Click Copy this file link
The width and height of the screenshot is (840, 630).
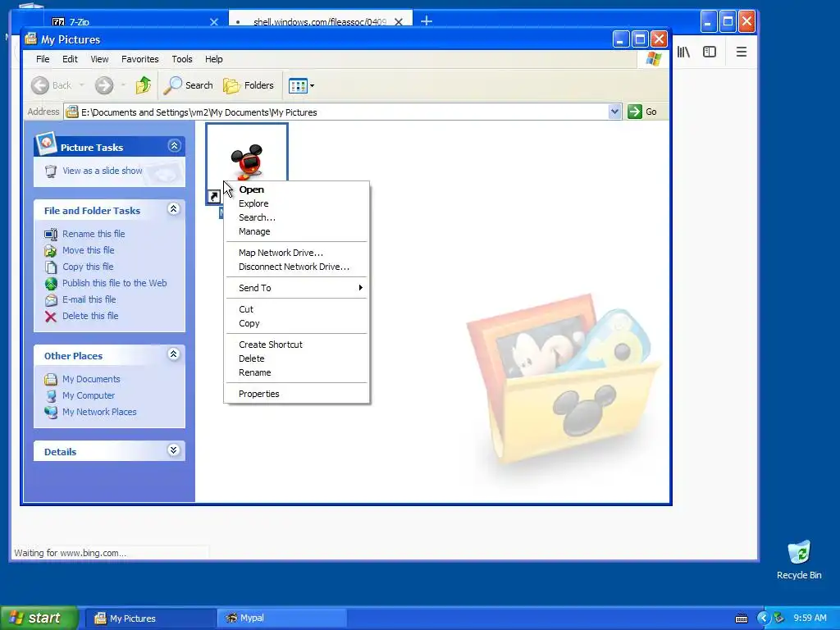(88, 267)
